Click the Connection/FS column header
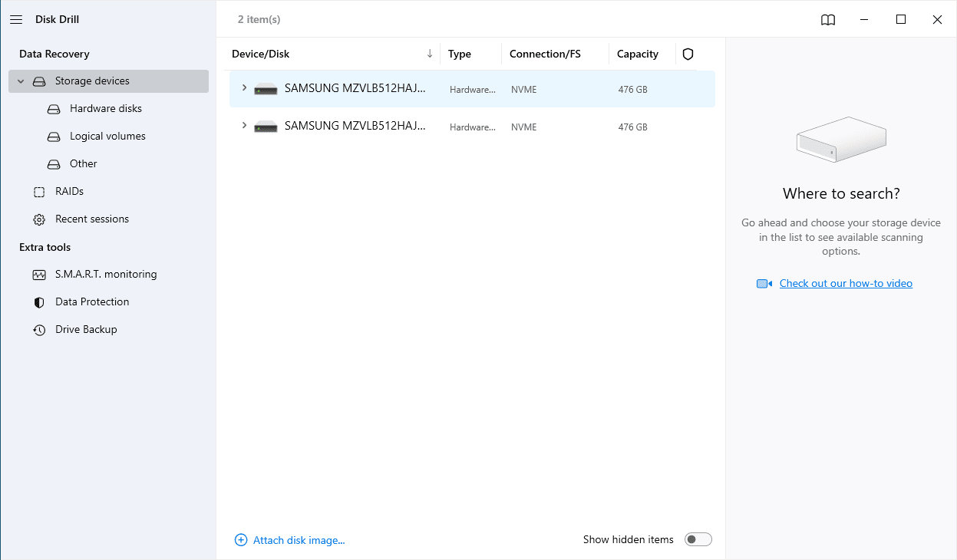Image resolution: width=957 pixels, height=560 pixels. (x=545, y=54)
